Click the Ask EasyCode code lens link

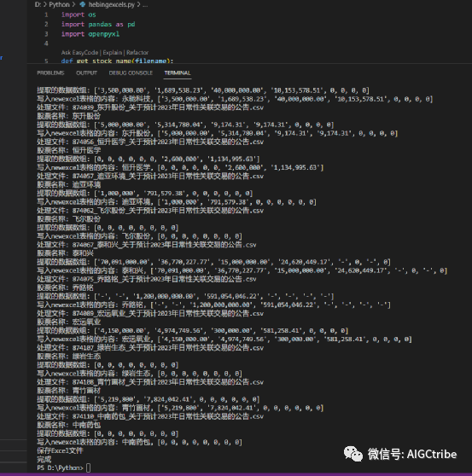[x=79, y=53]
